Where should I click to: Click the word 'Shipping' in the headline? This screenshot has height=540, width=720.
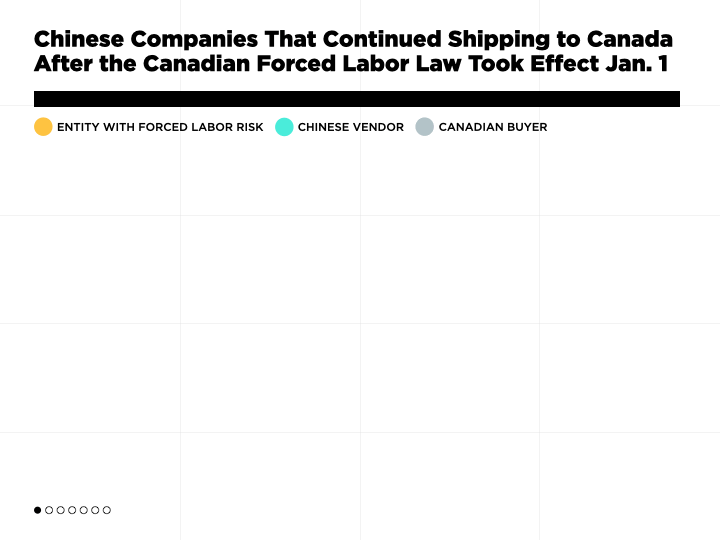point(499,40)
